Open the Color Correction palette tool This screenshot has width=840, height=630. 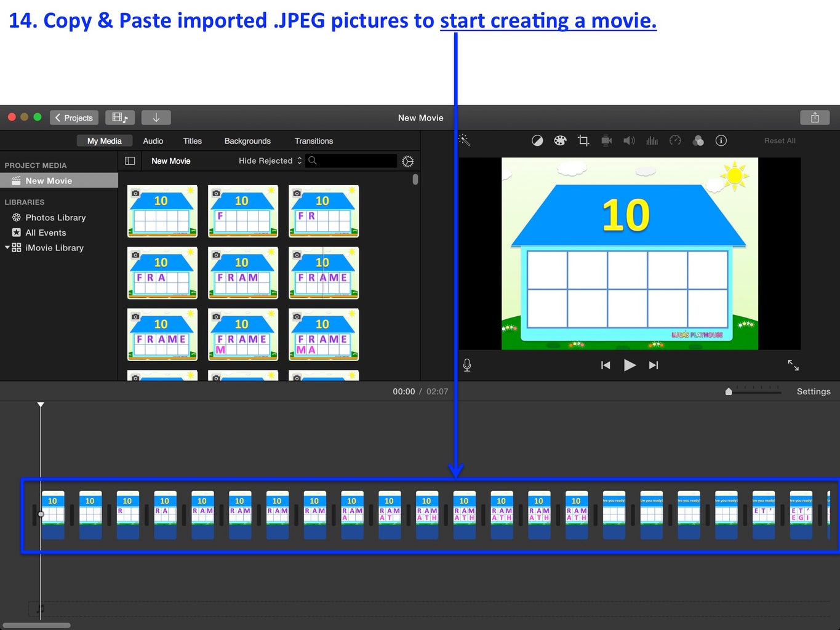point(559,140)
